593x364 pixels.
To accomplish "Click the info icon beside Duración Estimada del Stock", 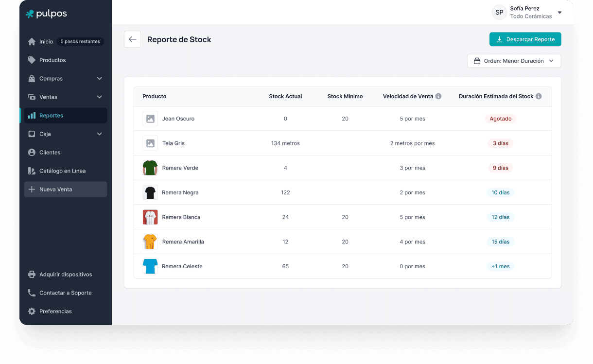I will [539, 96].
